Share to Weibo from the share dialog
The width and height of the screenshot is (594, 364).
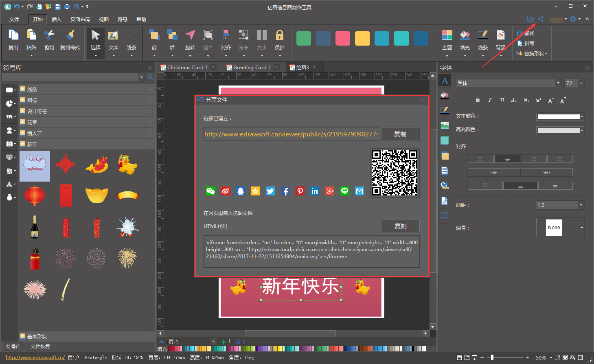(x=226, y=191)
